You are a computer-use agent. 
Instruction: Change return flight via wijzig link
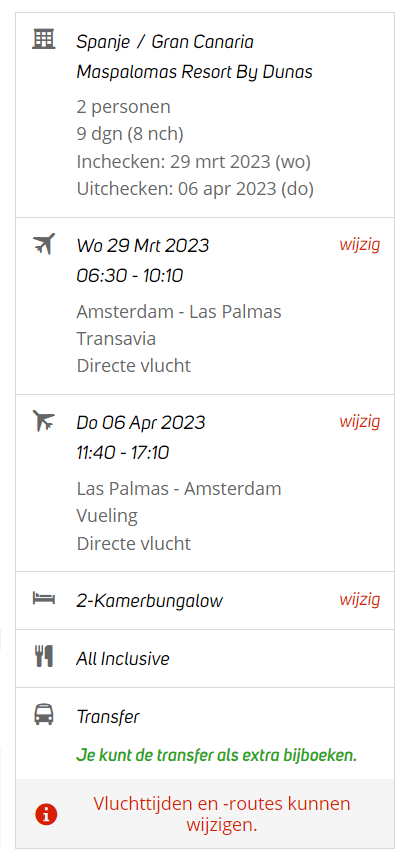[359, 422]
